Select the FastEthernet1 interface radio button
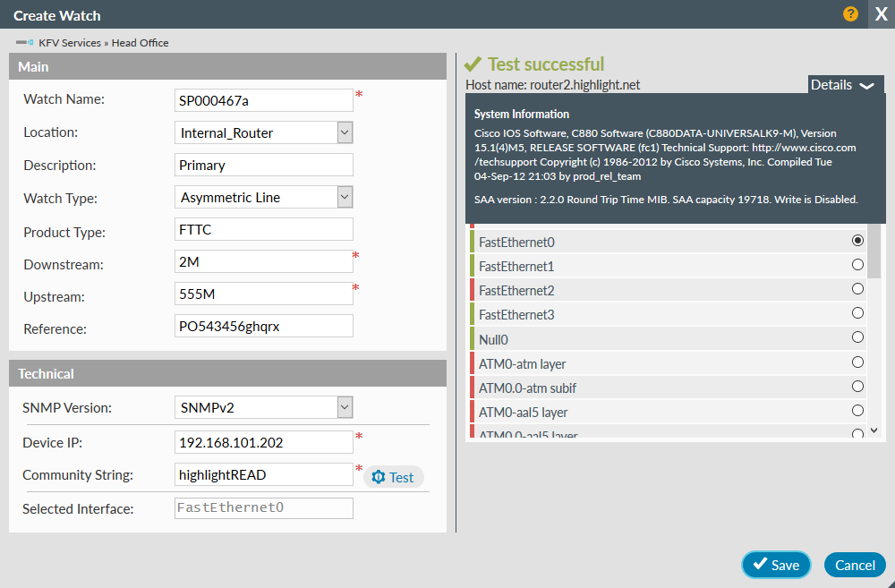The image size is (895, 588). pyautogui.click(x=857, y=264)
